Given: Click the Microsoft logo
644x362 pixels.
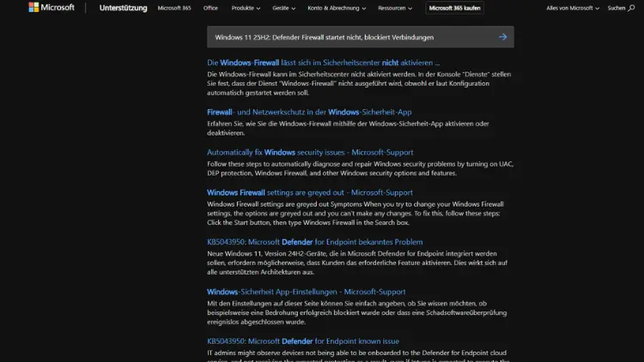Looking at the screenshot, I should [x=52, y=8].
